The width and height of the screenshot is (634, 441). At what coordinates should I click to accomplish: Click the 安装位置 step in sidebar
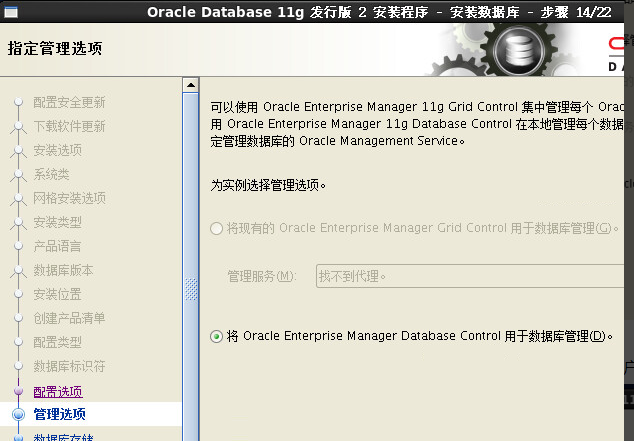[57, 294]
